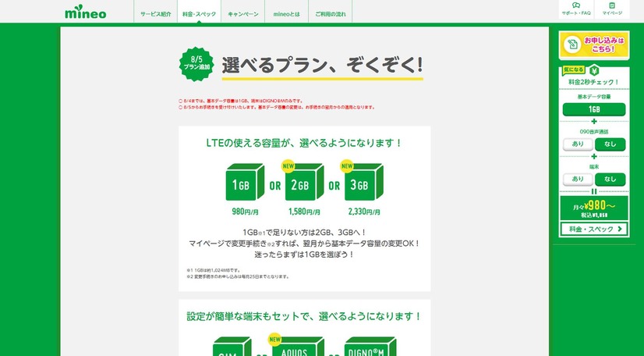Viewport: 644px width, 356px height.
Task: Click the 1GB green cube icon
Action: tap(245, 182)
